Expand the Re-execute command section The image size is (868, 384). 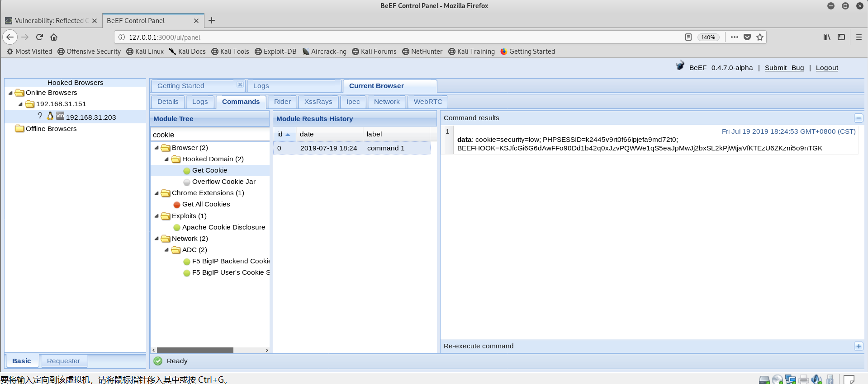(859, 346)
